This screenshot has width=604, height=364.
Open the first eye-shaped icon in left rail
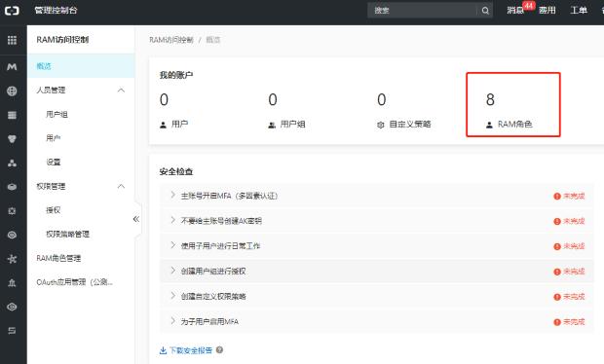[12, 235]
